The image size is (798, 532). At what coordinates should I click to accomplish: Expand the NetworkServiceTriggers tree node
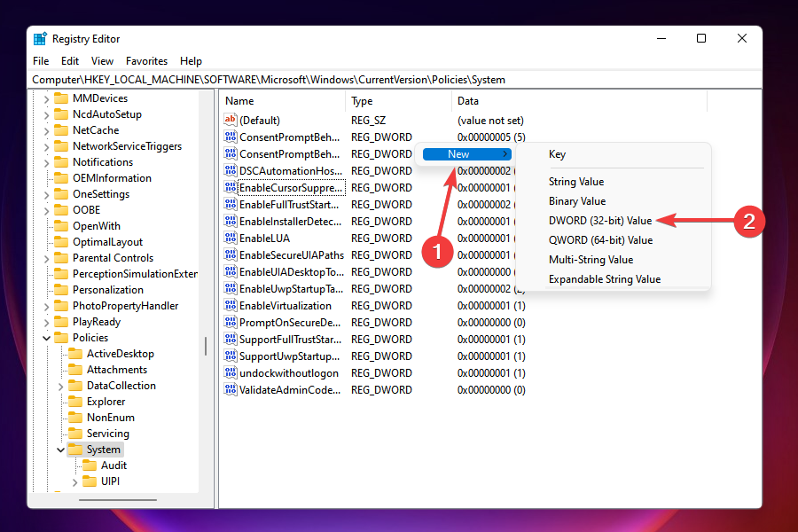pos(46,147)
